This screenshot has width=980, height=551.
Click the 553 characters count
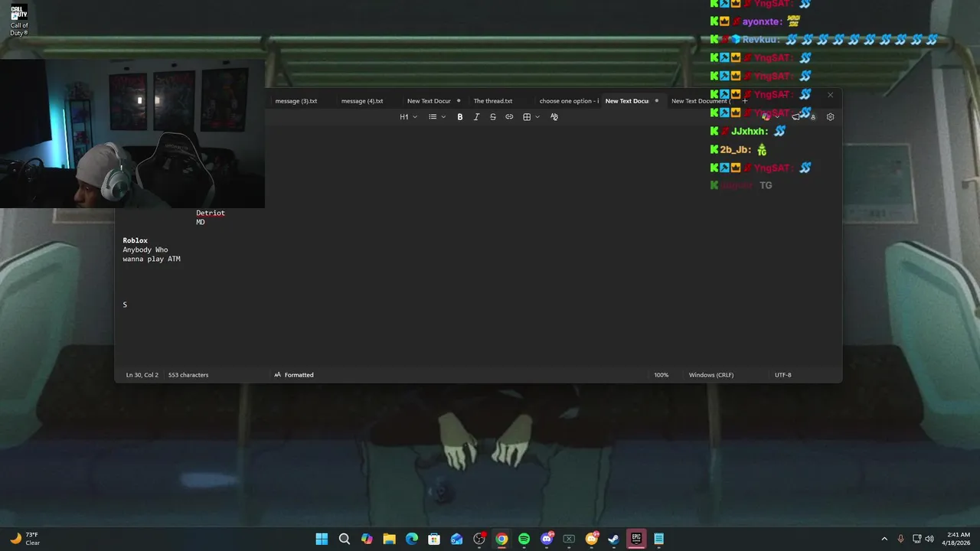pyautogui.click(x=188, y=375)
